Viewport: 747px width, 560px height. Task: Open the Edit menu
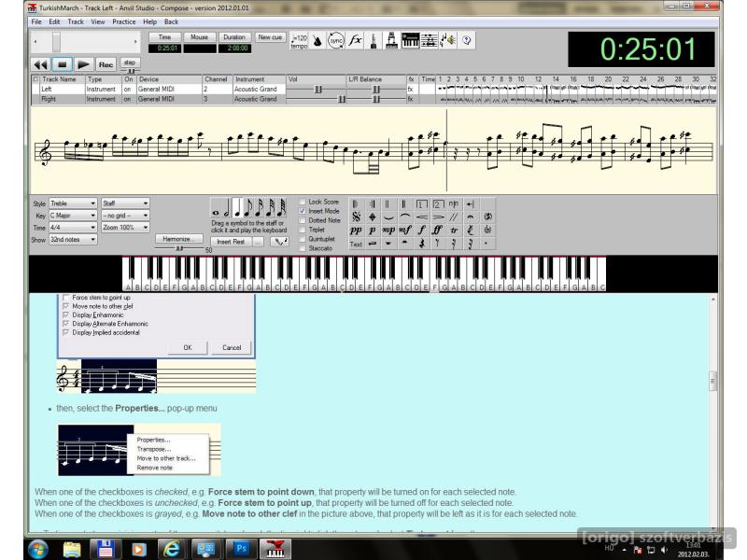[x=54, y=21]
